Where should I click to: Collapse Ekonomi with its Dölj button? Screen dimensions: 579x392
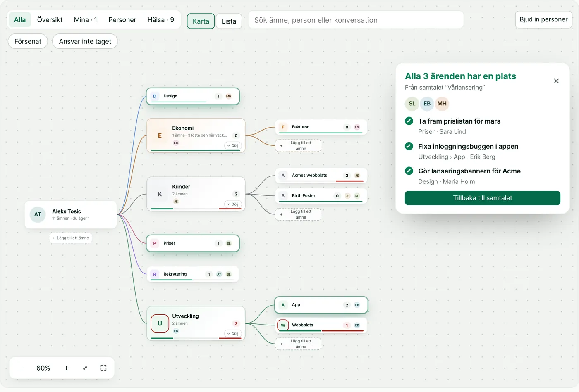(233, 146)
